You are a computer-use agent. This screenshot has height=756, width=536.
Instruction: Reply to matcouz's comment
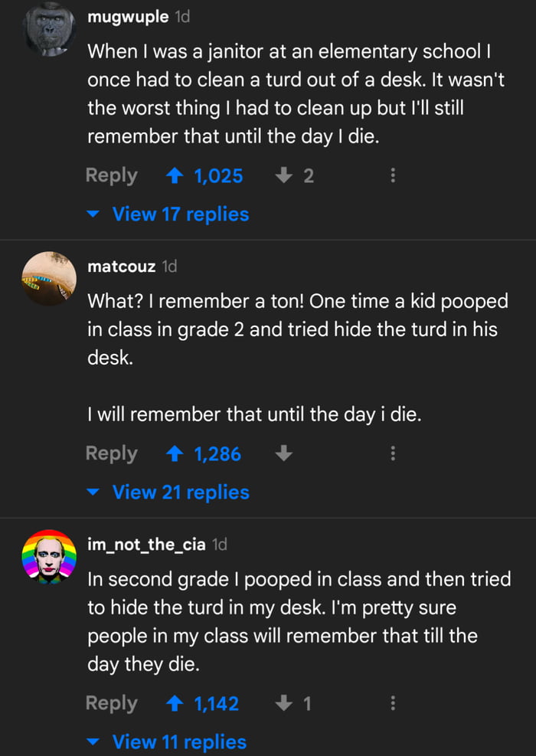112,454
